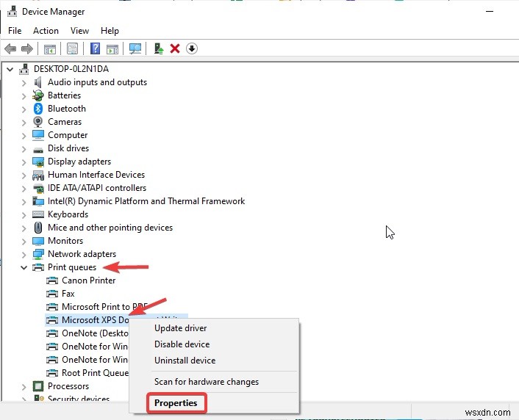
Task: Click the Canon Printer icon
Action: 52,280
